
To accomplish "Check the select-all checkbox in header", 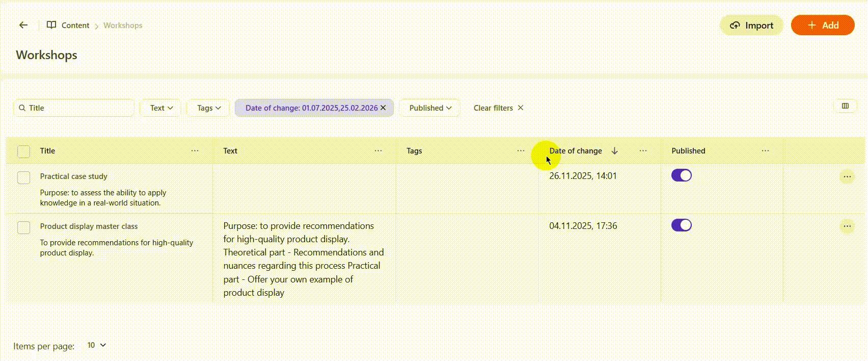I will click(24, 151).
